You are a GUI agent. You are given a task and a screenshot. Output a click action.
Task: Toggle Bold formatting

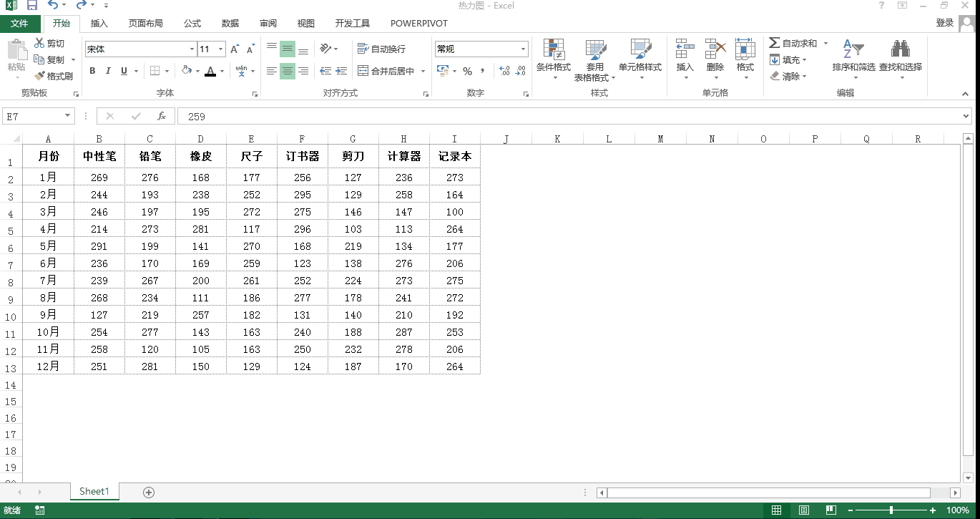(92, 71)
